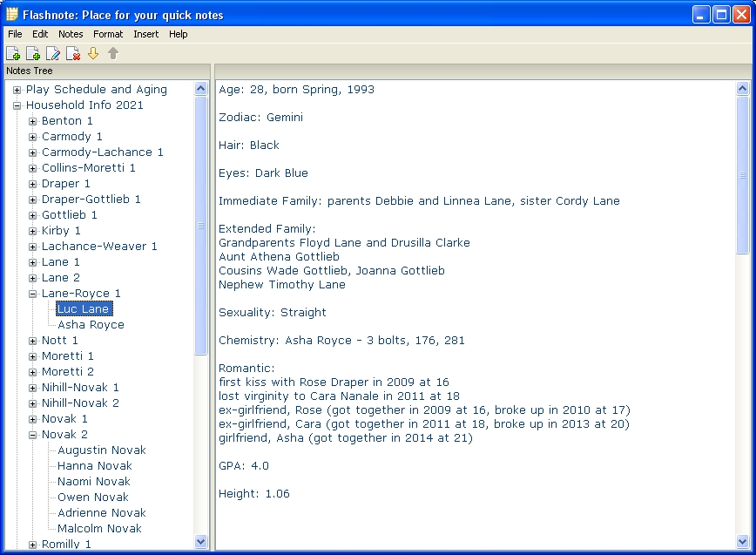The image size is (756, 555).
Task: Expand the Moretti 2 household
Action: click(32, 372)
